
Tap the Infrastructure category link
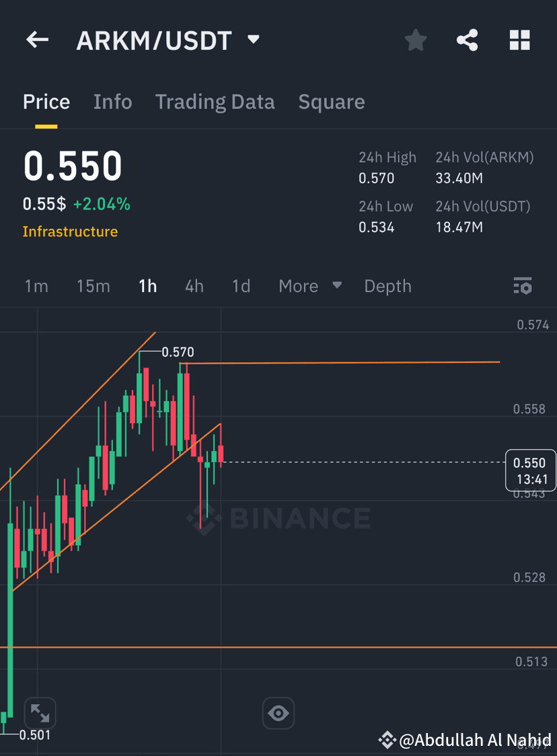click(71, 232)
